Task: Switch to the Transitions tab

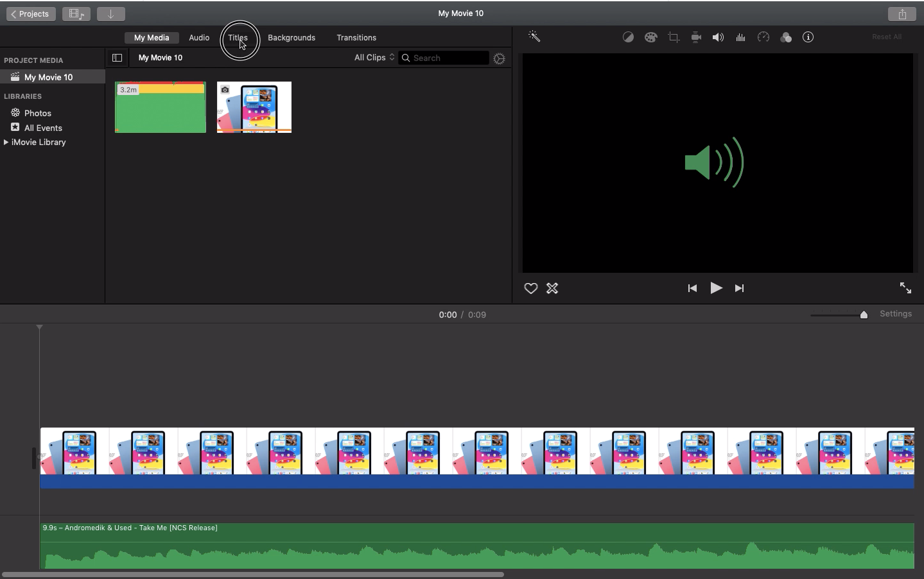Action: coord(356,38)
